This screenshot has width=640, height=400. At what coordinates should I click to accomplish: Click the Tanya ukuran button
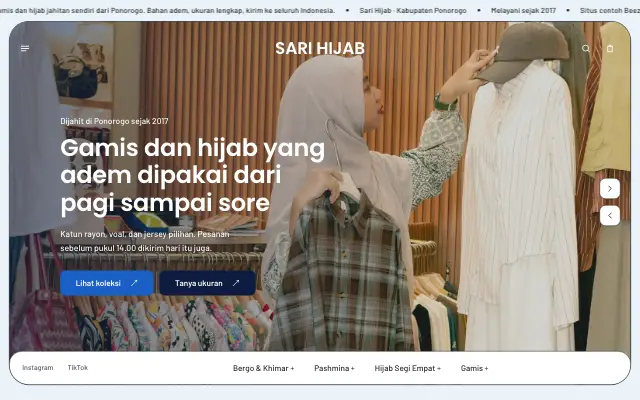[x=207, y=283]
